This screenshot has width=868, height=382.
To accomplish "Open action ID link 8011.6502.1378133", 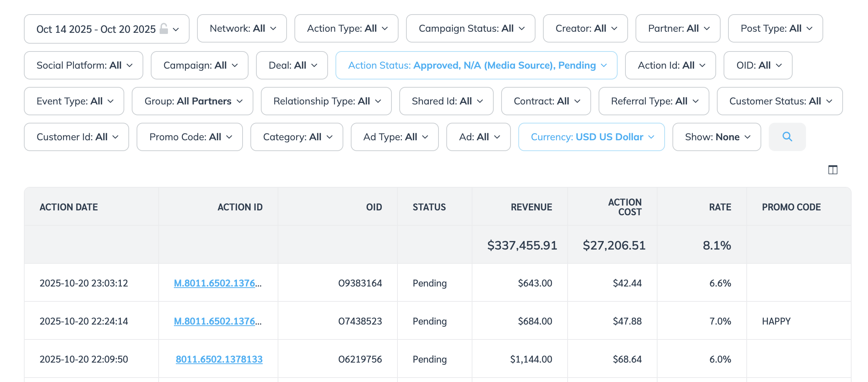I will pos(219,359).
